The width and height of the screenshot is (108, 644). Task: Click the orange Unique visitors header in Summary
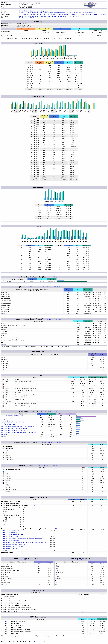pyautogui.click(x=26, y=29)
